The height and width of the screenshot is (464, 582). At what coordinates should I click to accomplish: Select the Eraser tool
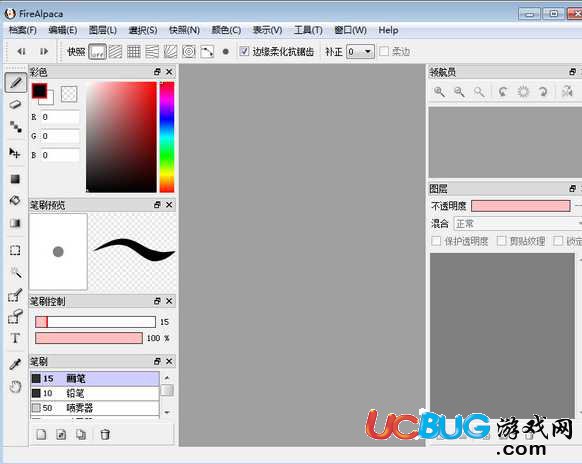click(x=15, y=104)
